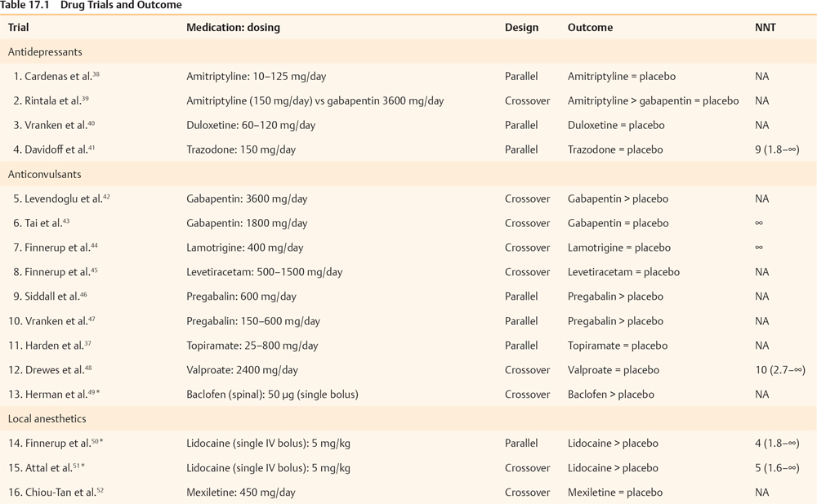Select the Local anesthetics section heading
The height and width of the screenshot is (504, 817).
(46, 420)
